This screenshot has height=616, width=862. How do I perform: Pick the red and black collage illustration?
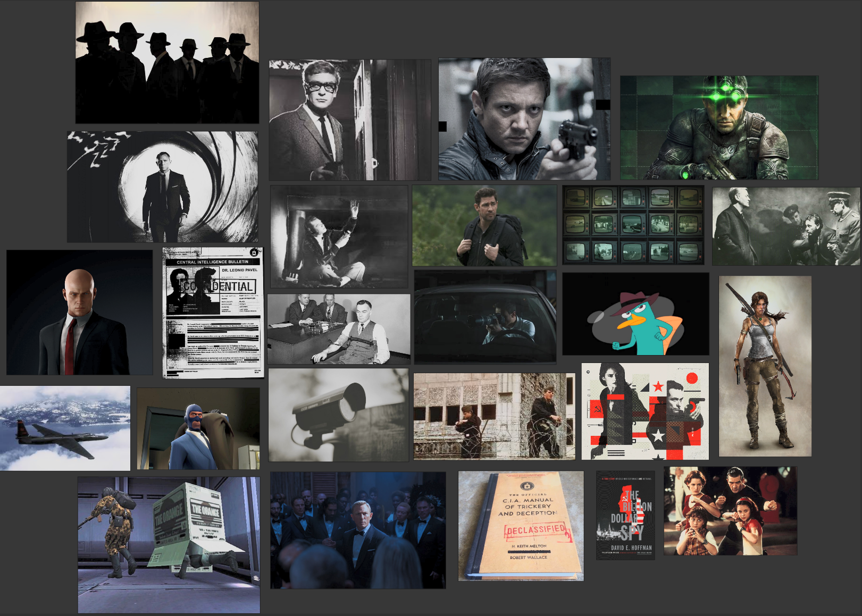[x=646, y=411]
